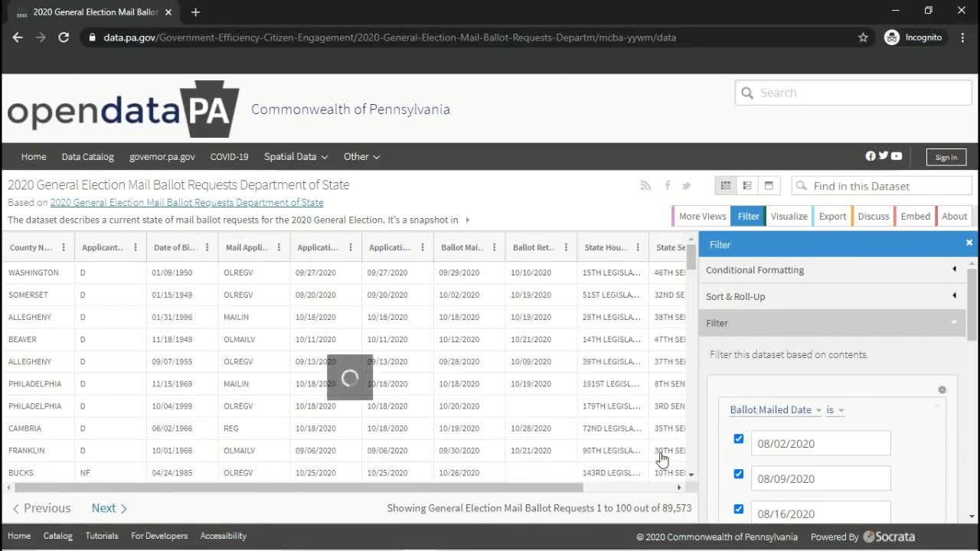Change the Ballot Mailed Date filter column
This screenshot has height=551, width=980.
coord(776,410)
